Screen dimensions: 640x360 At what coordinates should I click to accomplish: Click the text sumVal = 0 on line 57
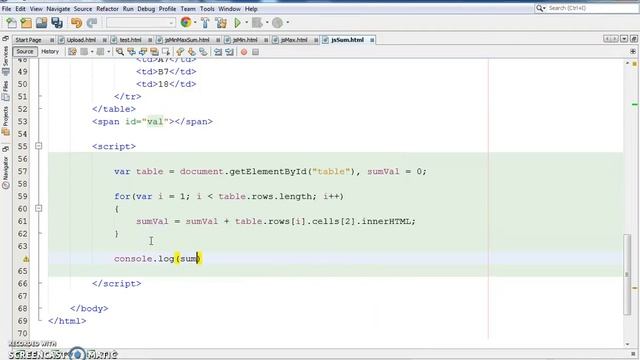pyautogui.click(x=394, y=171)
